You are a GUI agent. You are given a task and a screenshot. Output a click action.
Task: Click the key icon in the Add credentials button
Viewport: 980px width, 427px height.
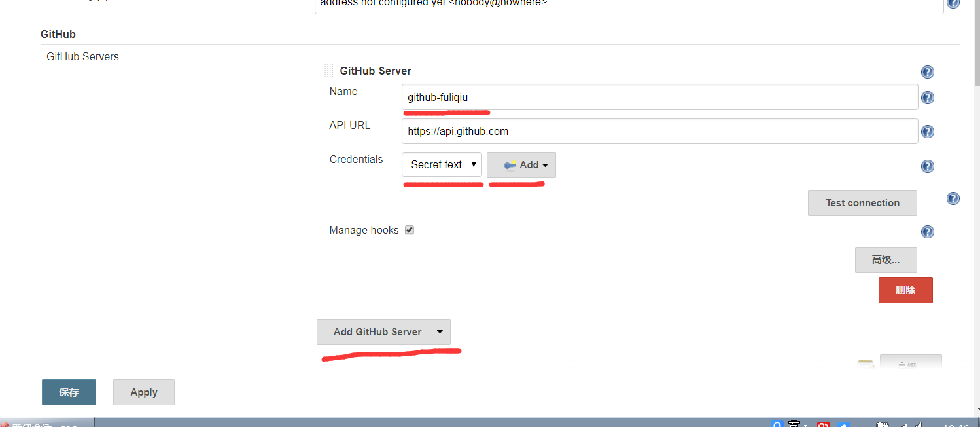coord(510,165)
